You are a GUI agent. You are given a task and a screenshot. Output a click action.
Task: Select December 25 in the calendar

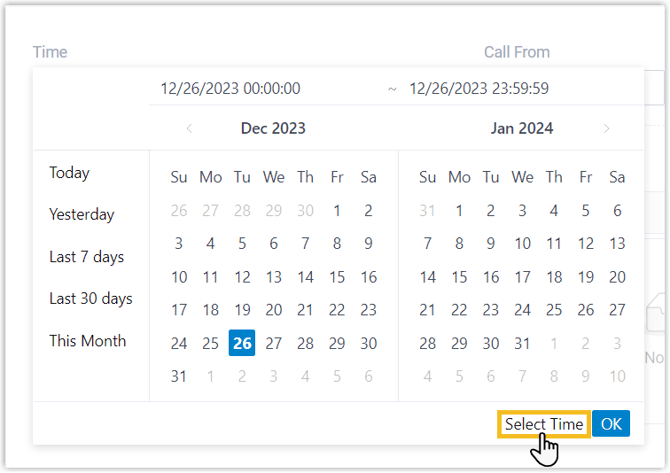click(210, 343)
